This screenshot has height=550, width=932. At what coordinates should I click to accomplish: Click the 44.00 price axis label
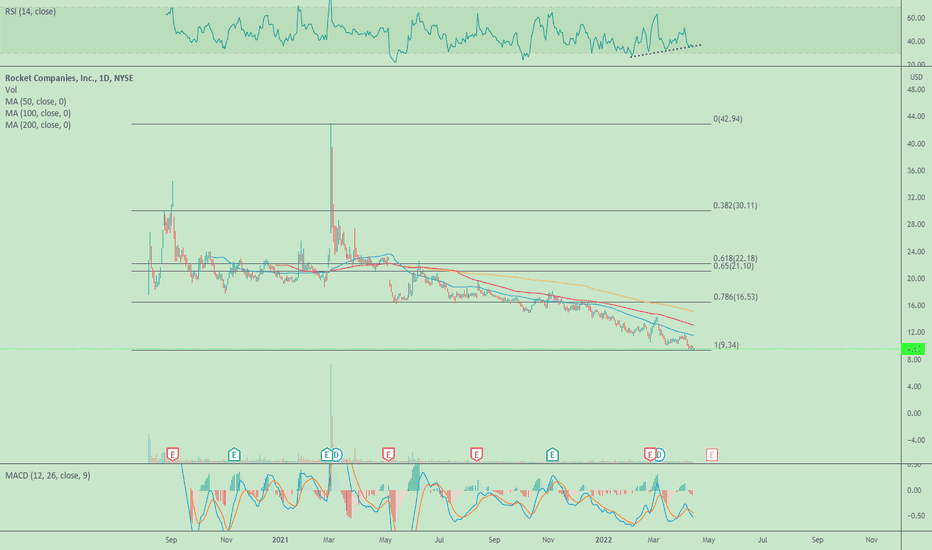(916, 117)
